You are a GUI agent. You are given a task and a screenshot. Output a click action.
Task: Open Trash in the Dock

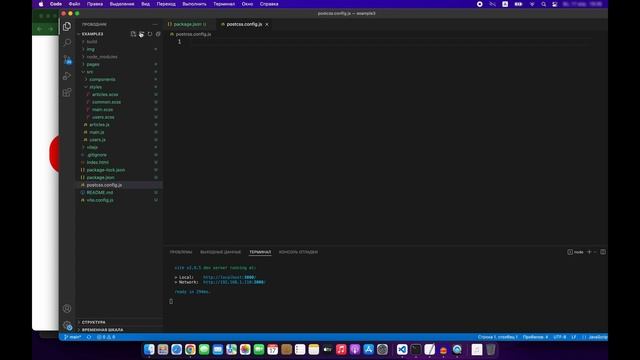(491, 349)
